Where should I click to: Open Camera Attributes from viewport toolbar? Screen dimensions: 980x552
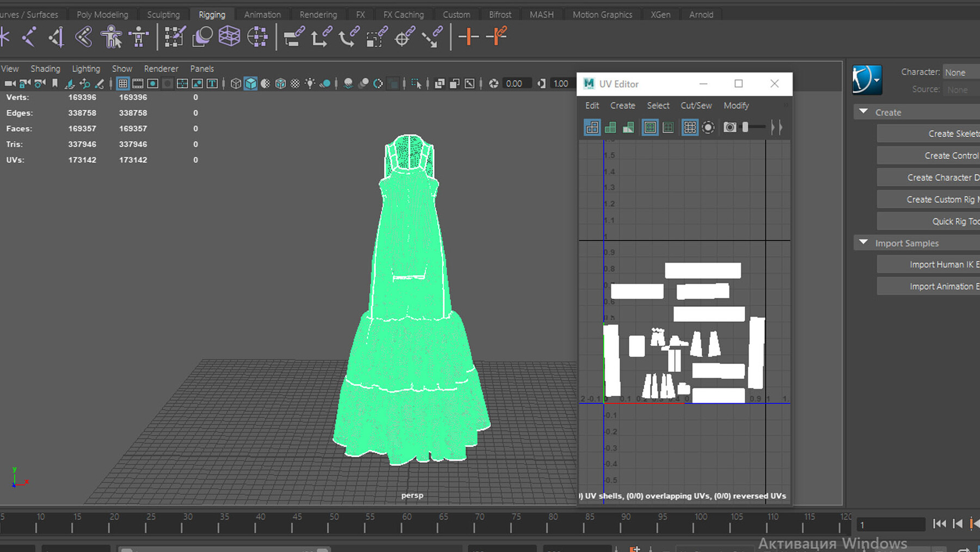tap(39, 83)
